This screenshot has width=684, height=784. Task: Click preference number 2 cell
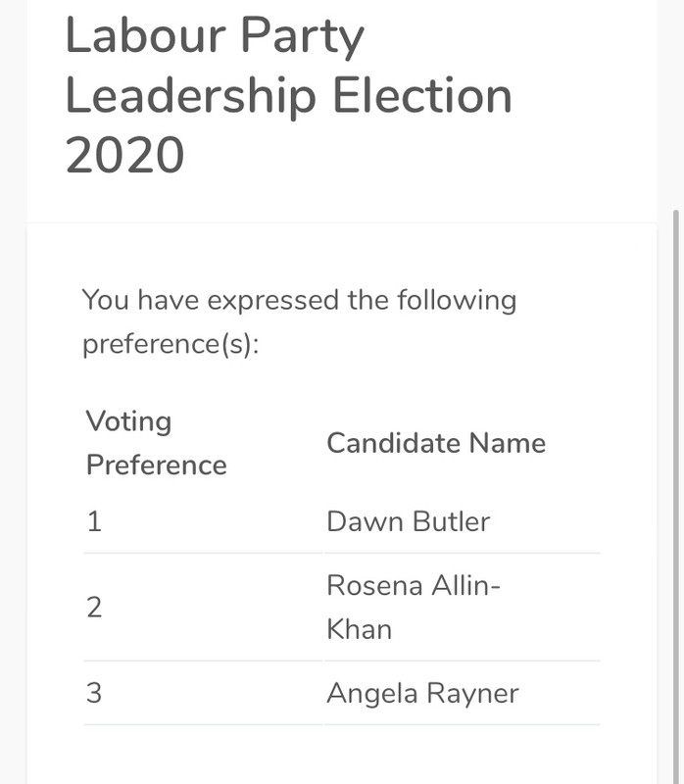pyautogui.click(x=94, y=608)
